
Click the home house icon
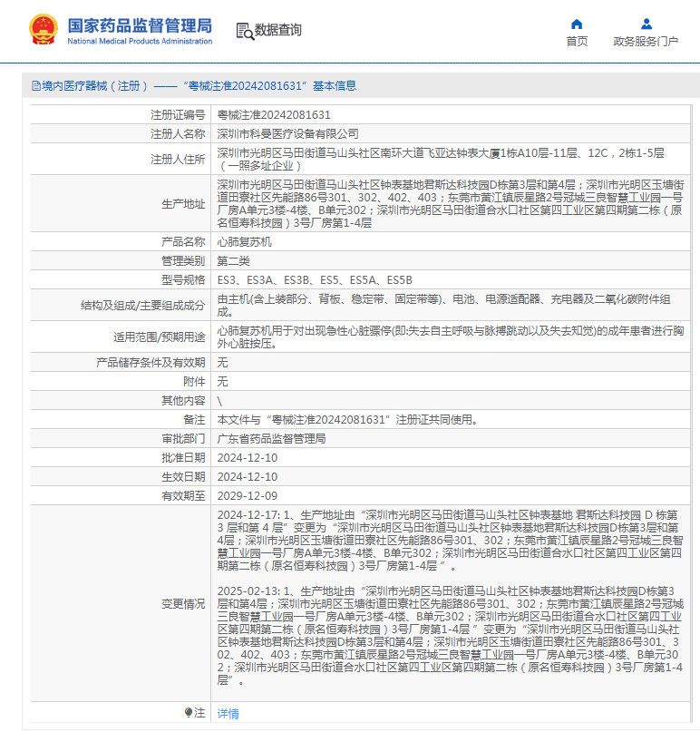pyautogui.click(x=577, y=24)
